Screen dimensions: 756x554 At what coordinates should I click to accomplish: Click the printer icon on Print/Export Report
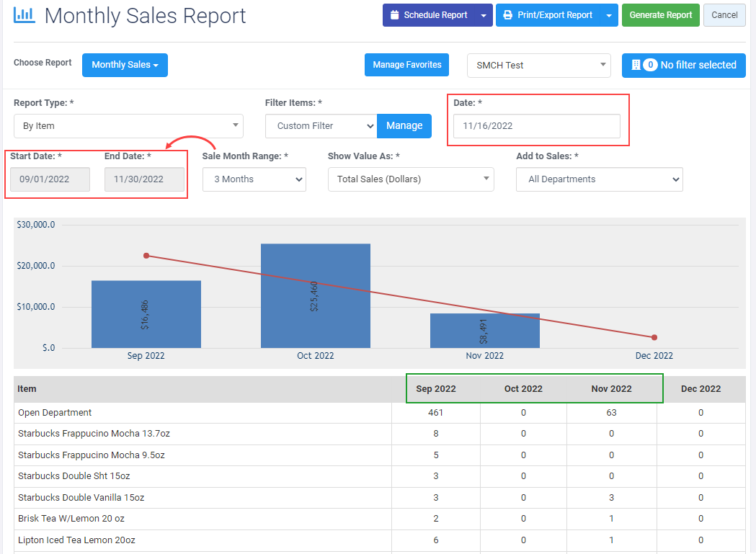507,15
